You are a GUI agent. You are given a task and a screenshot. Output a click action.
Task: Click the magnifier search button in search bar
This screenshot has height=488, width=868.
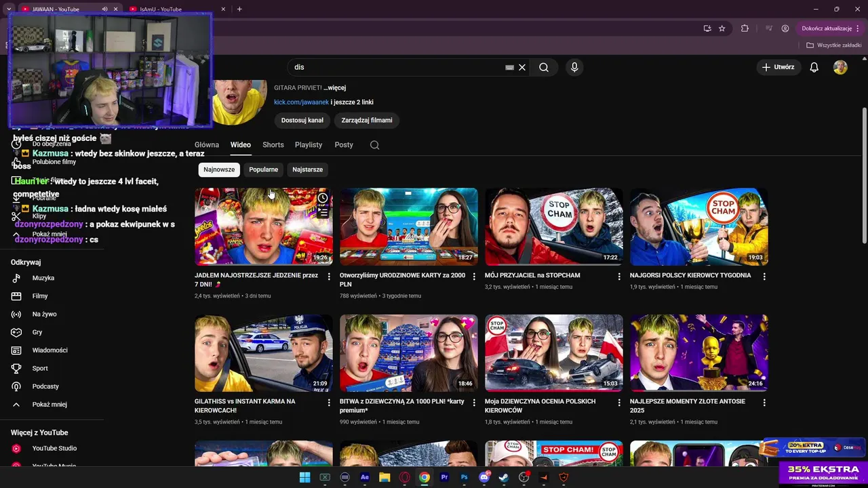pyautogui.click(x=544, y=67)
